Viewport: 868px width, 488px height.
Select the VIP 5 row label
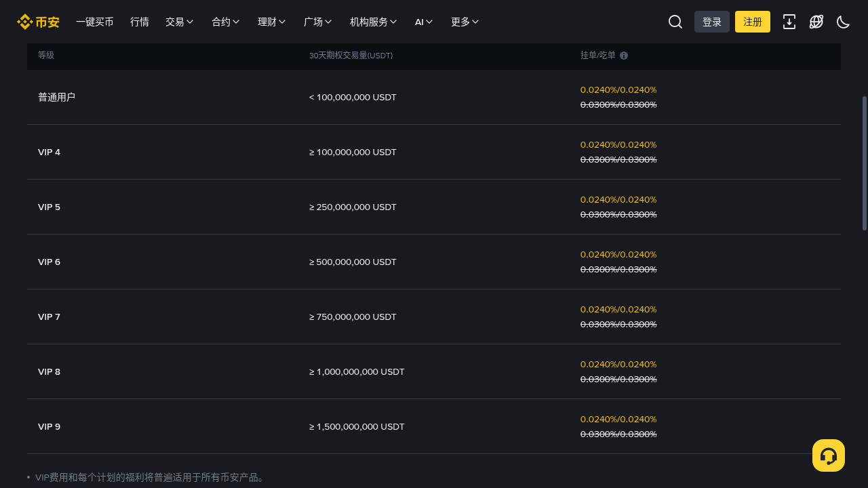50,207
